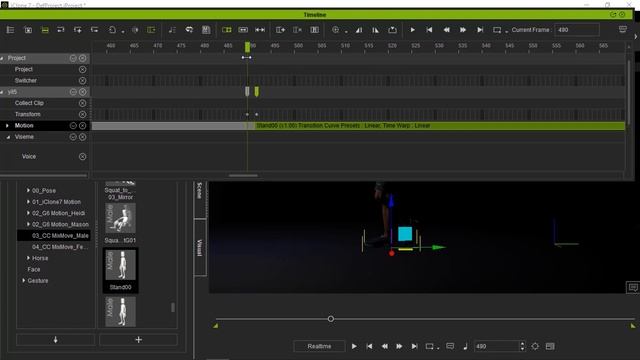This screenshot has width=640, height=360.
Task: Close the Switcher track with x
Action: tap(82, 81)
